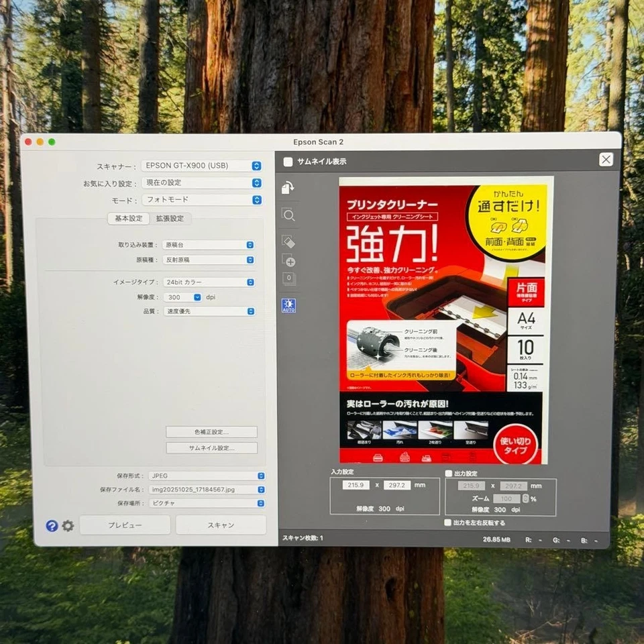Click the rotate page icon

288,187
